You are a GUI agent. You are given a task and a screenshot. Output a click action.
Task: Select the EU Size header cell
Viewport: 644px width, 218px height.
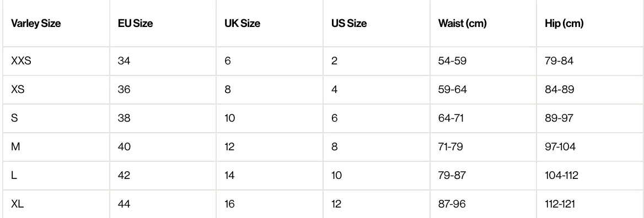point(135,23)
